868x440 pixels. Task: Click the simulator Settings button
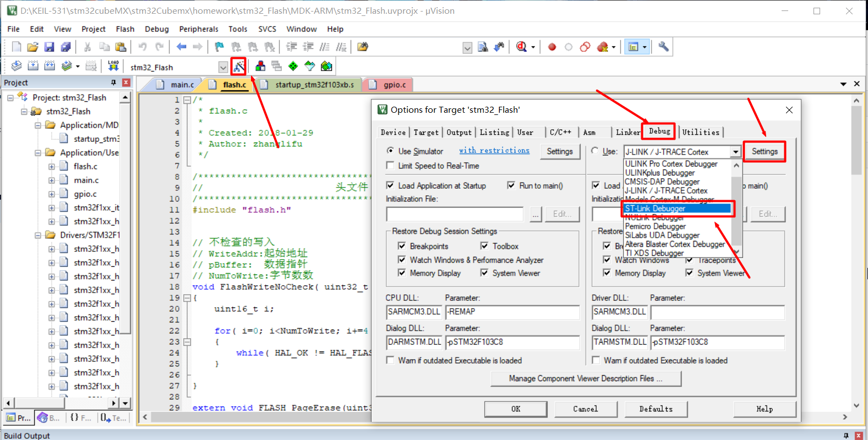click(560, 151)
